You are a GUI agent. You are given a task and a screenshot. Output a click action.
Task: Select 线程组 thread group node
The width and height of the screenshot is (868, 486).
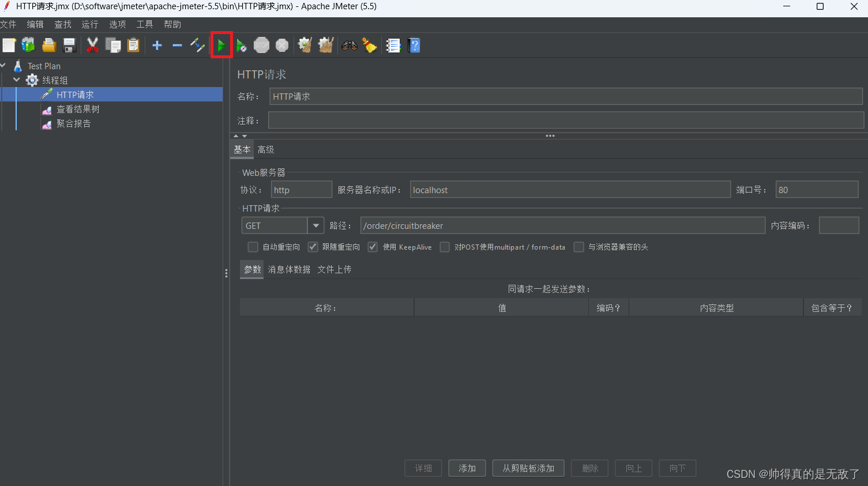tap(55, 80)
